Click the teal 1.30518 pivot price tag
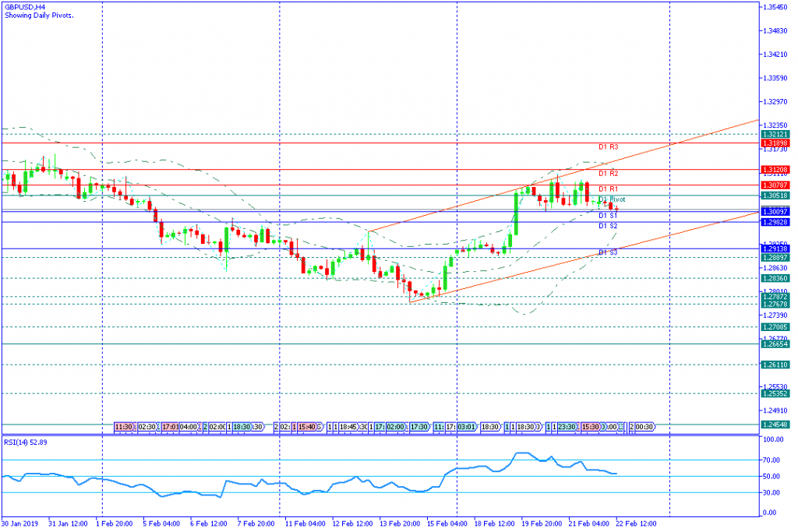This screenshot has width=798, height=532. coord(776,196)
